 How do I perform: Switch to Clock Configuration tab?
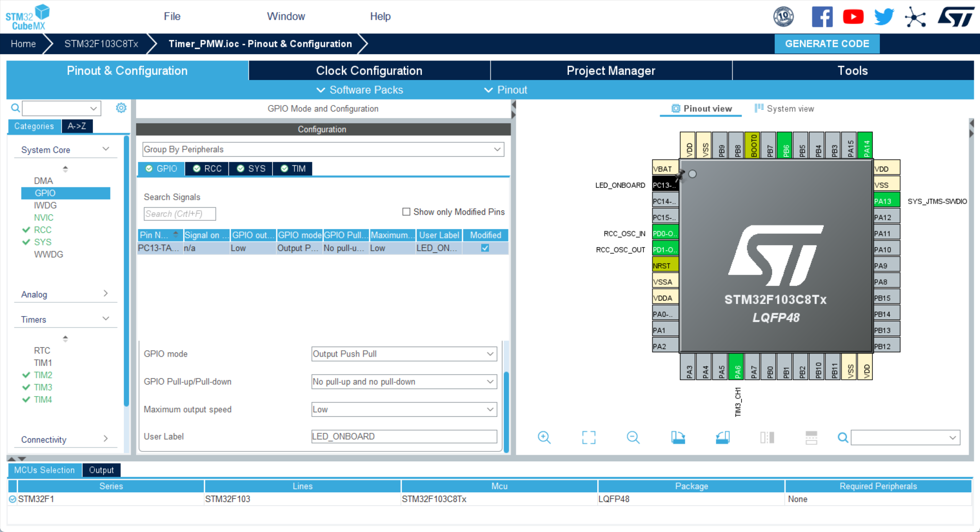coord(369,71)
